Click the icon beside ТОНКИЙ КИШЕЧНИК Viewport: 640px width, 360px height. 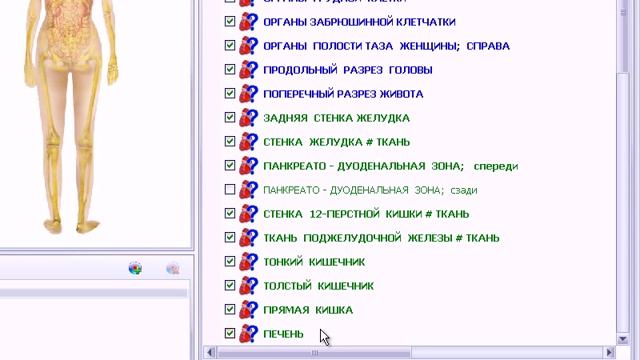click(248, 262)
